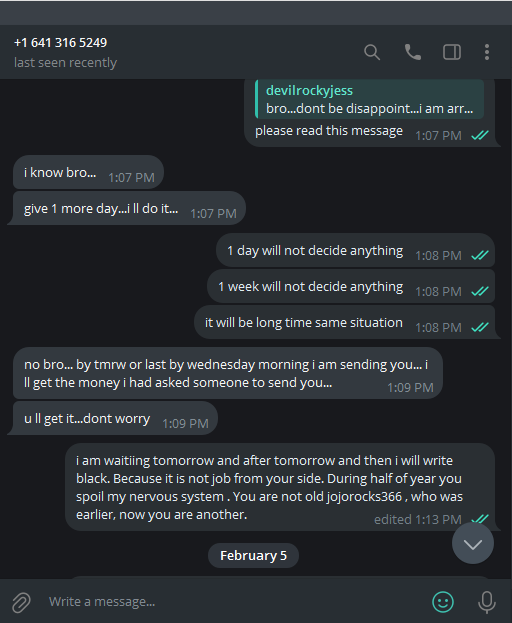This screenshot has height=623, width=512.
Task: Click read checkmarks on '1 day will not decide' message
Action: tap(480, 255)
